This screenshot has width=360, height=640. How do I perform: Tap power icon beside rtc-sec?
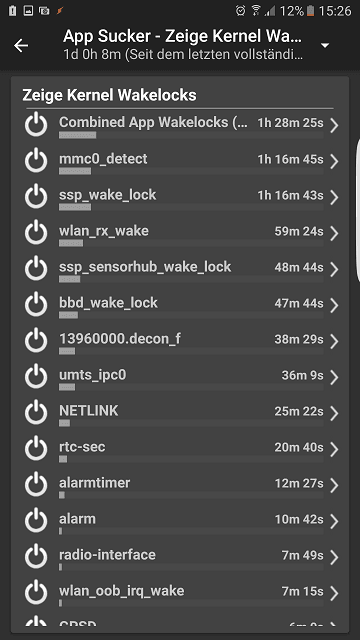pos(36,448)
